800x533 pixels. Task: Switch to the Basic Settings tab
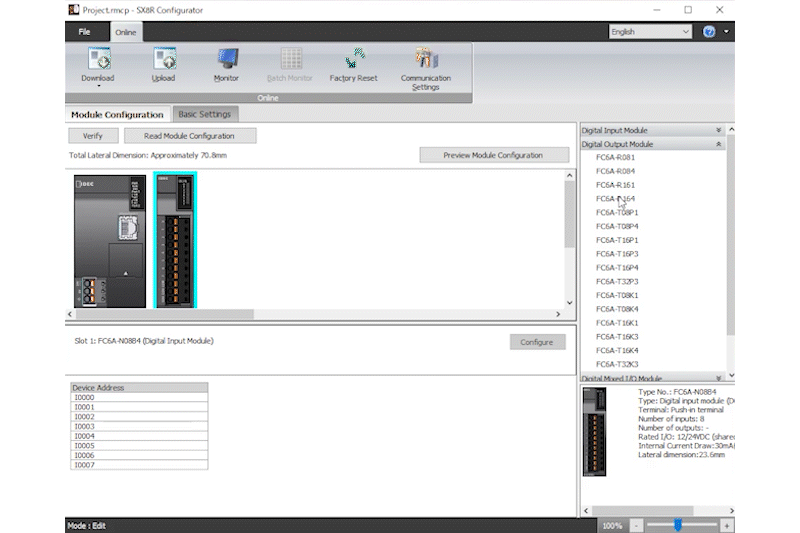tap(205, 114)
